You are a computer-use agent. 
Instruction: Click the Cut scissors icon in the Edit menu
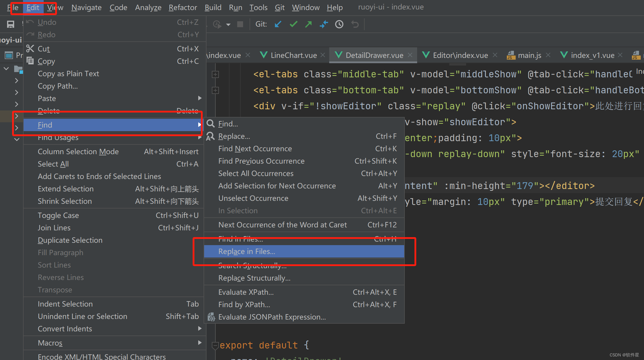point(30,48)
